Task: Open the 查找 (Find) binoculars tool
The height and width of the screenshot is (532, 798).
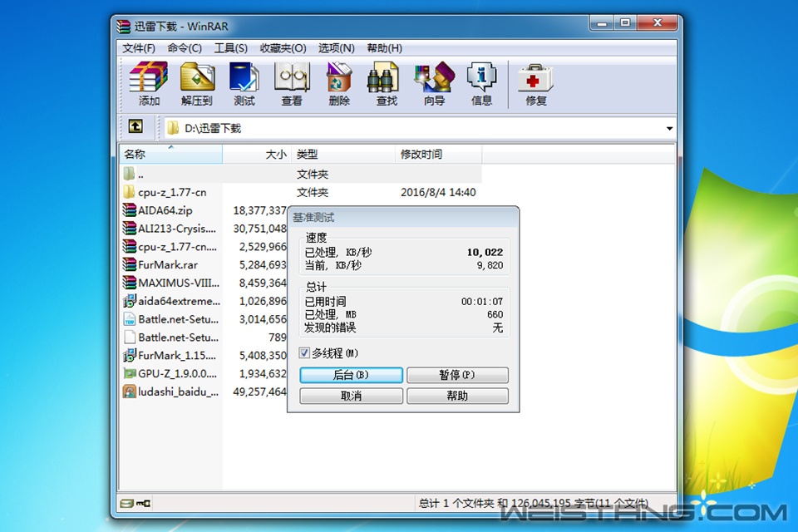Action: [x=387, y=84]
